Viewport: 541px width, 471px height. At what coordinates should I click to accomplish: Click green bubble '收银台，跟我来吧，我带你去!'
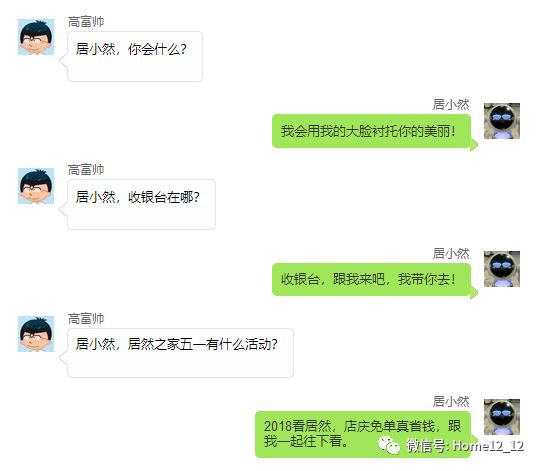pyautogui.click(x=375, y=280)
